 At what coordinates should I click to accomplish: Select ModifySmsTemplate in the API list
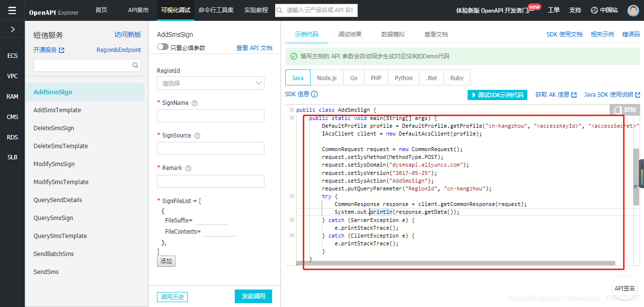[x=61, y=182]
